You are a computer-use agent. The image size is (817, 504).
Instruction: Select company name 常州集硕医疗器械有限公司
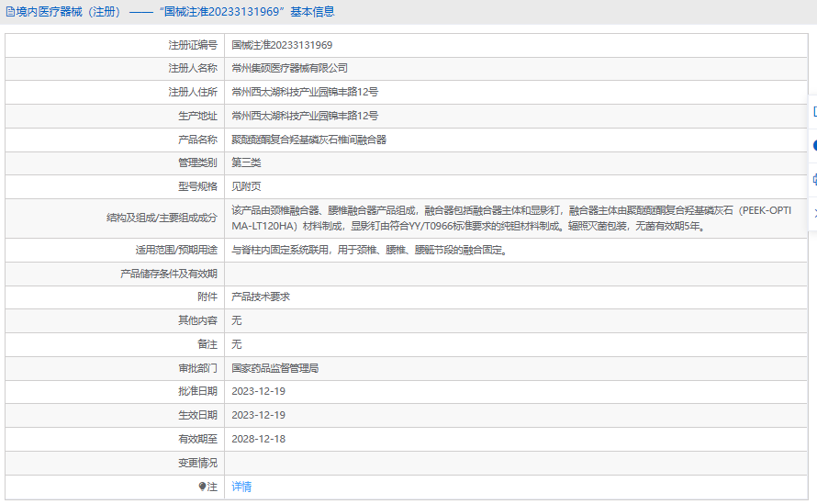click(x=290, y=68)
